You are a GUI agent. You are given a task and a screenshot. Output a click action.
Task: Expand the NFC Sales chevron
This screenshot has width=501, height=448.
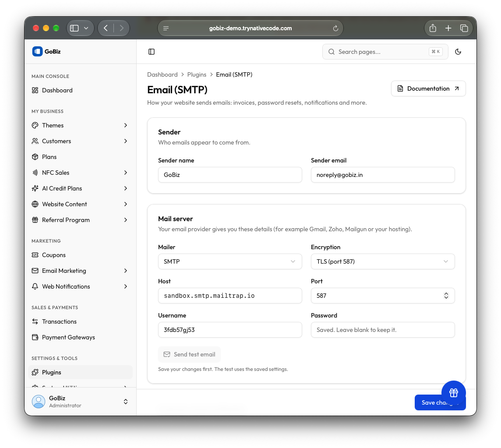click(x=126, y=173)
